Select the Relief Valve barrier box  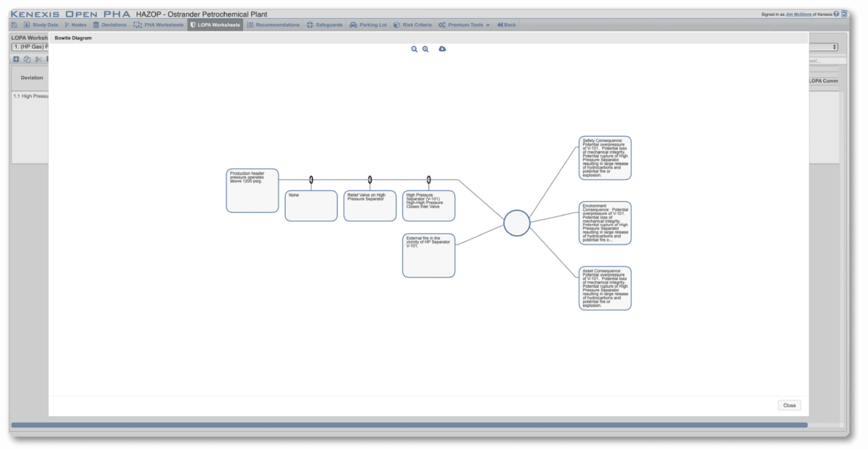pos(370,205)
